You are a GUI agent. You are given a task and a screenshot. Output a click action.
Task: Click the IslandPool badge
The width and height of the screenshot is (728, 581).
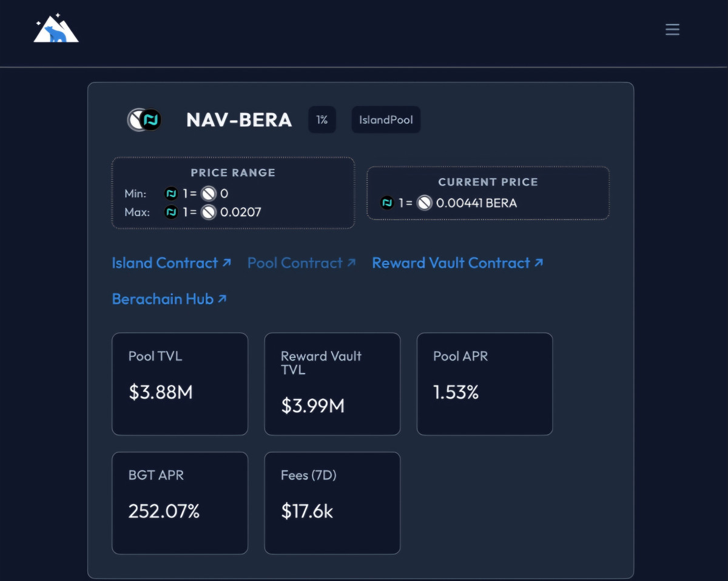pyautogui.click(x=386, y=120)
